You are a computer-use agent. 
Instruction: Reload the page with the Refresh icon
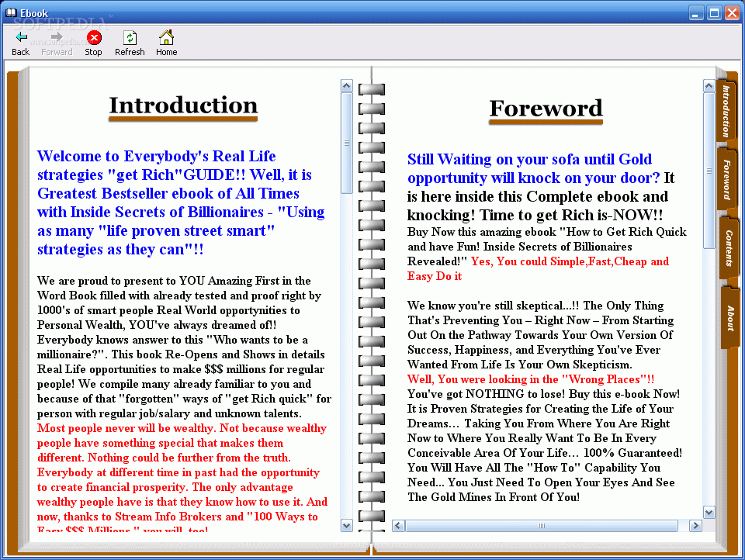click(130, 37)
